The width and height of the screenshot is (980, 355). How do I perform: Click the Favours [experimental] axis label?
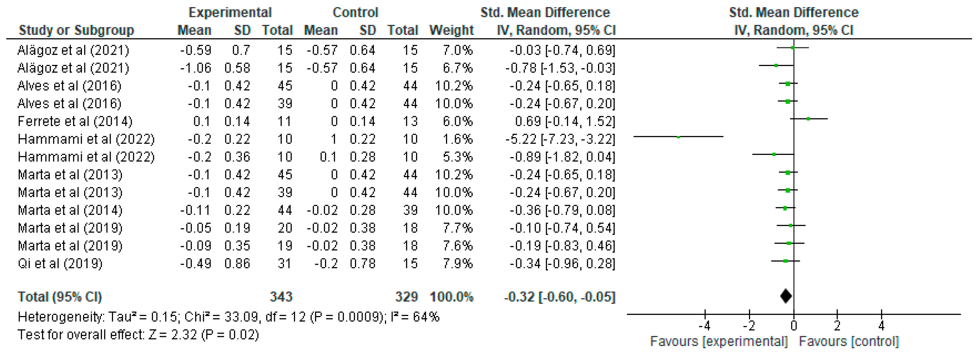[719, 341]
